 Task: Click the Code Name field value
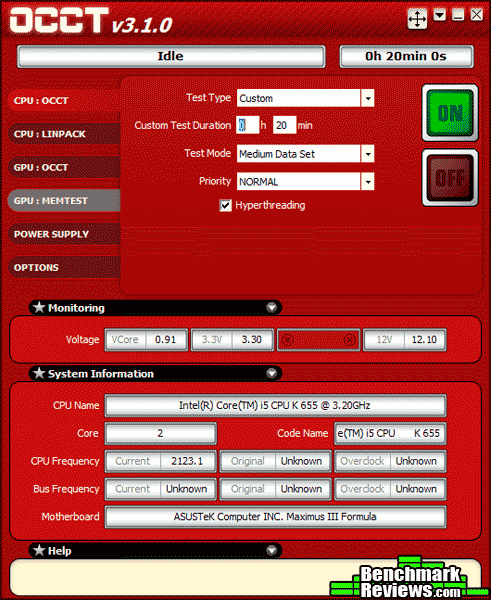pyautogui.click(x=390, y=434)
